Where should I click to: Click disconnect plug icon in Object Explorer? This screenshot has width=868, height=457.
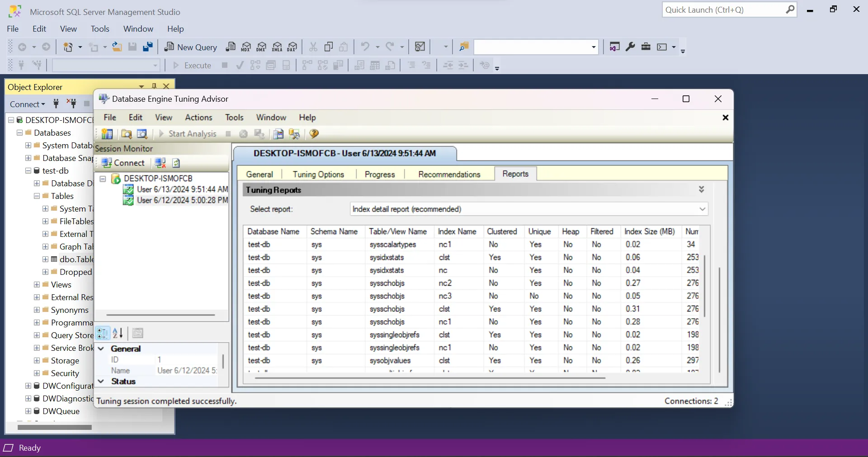pos(71,104)
